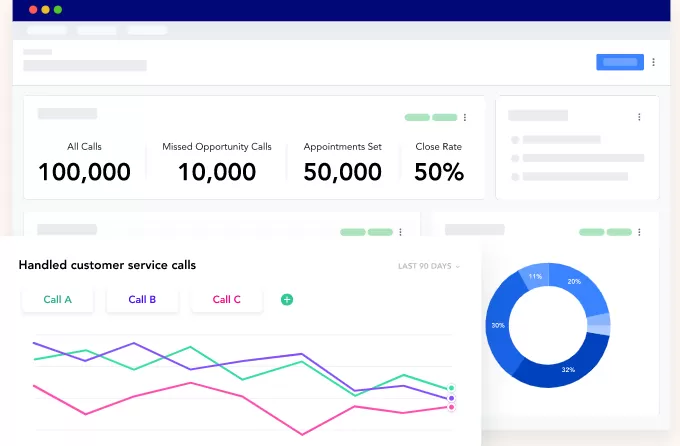Open the three-dot menu above the donut chart
The width and height of the screenshot is (680, 446).
(x=639, y=232)
